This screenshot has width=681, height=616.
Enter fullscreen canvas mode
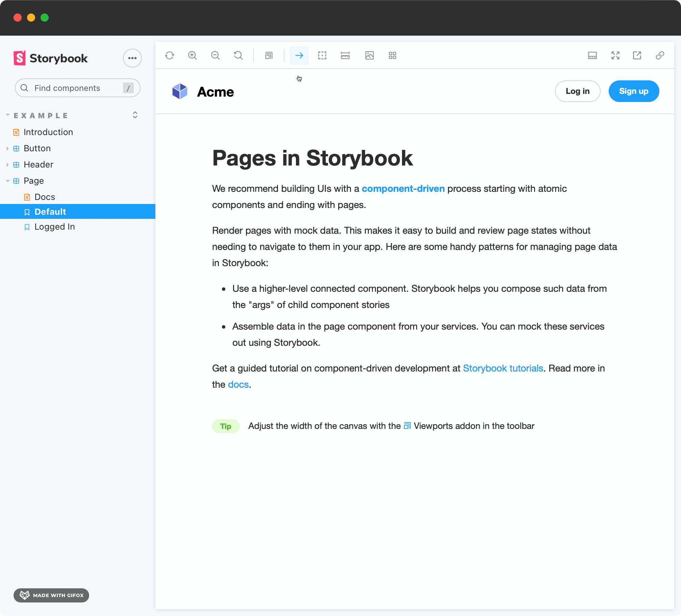click(615, 55)
